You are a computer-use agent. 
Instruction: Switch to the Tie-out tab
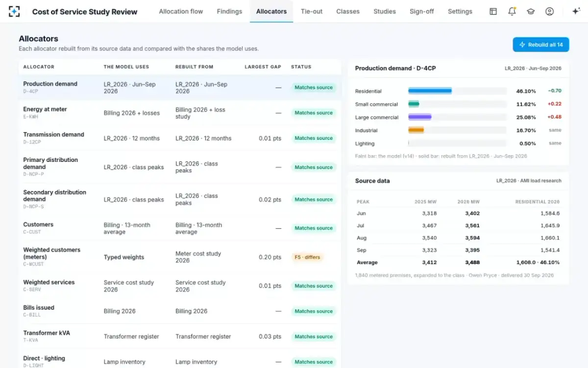tap(312, 11)
